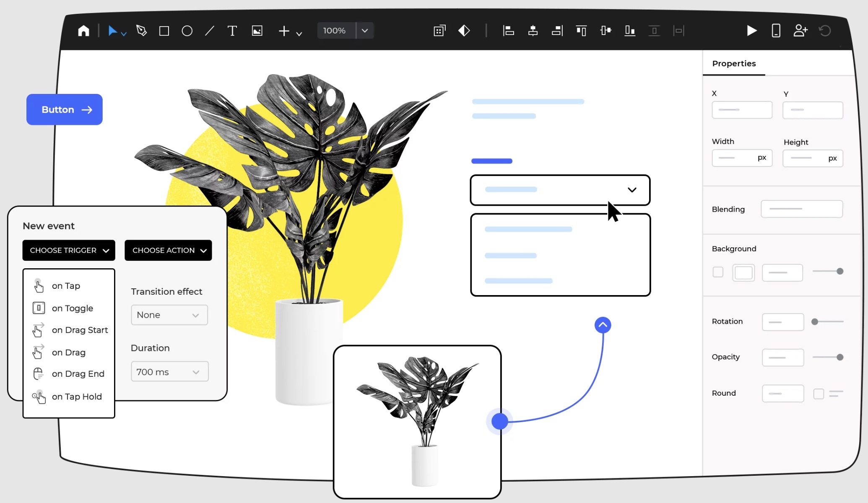Viewport: 868px width, 503px height.
Task: Drag the Opacity slider control
Action: [x=840, y=357]
